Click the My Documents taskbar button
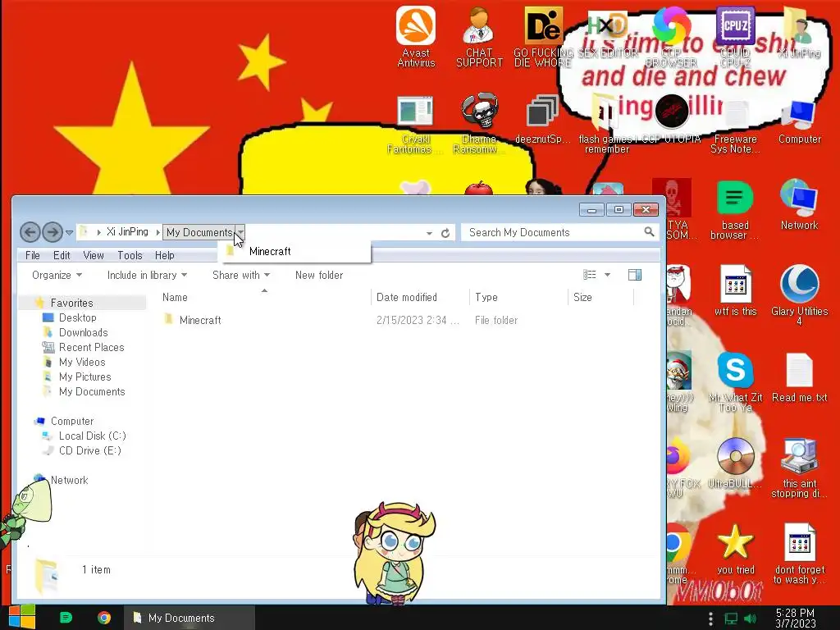Viewport: 840px width, 630px height. click(189, 618)
